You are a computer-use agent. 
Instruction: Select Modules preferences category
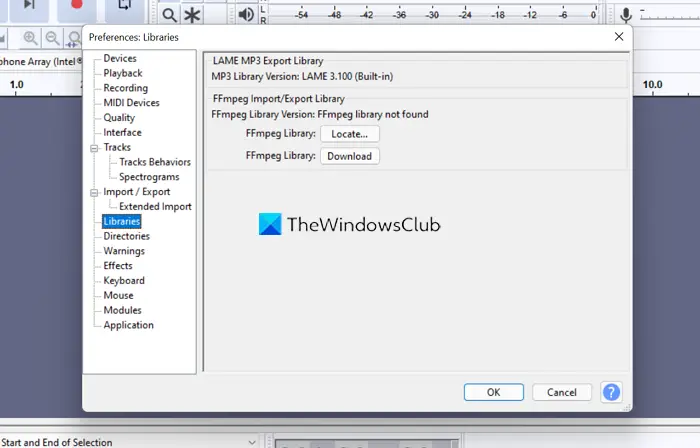122,310
